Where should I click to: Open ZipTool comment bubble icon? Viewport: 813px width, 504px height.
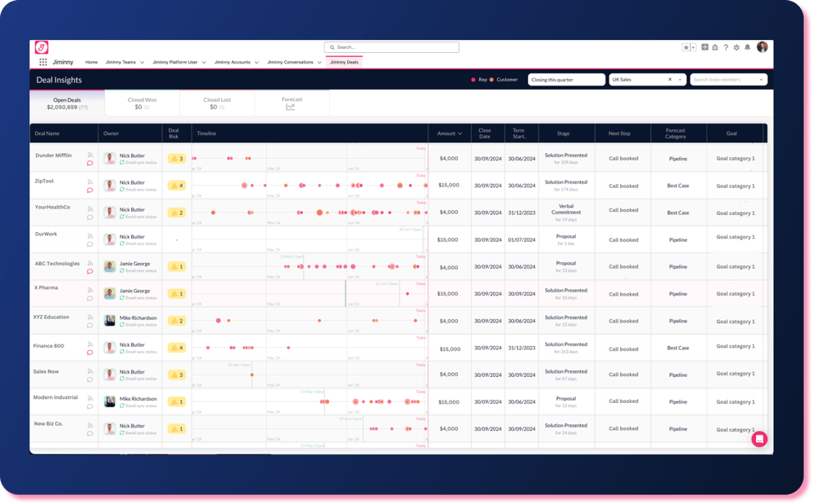click(x=90, y=190)
